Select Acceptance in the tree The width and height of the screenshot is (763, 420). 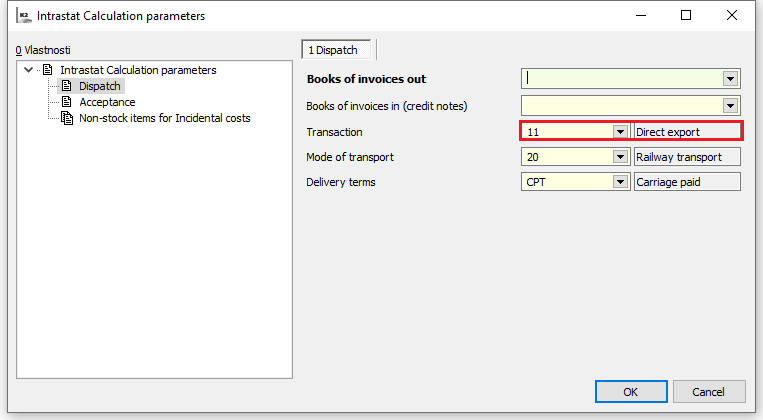point(107,102)
